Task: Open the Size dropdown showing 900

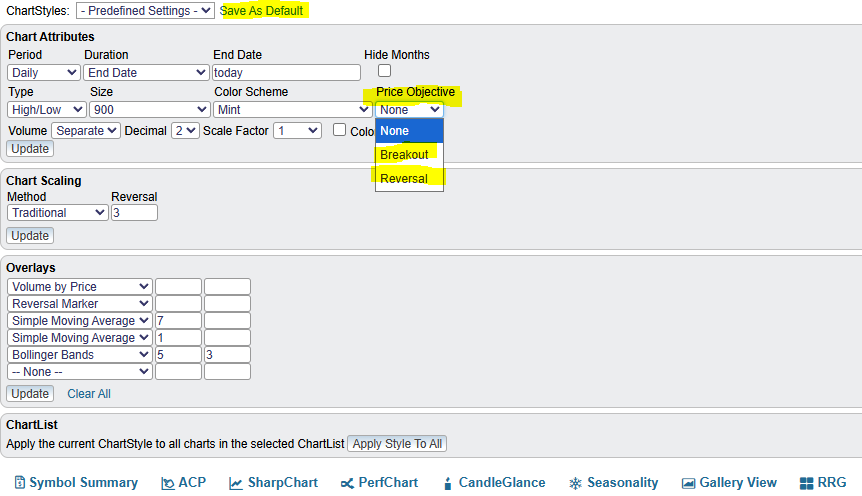Action: pyautogui.click(x=150, y=109)
